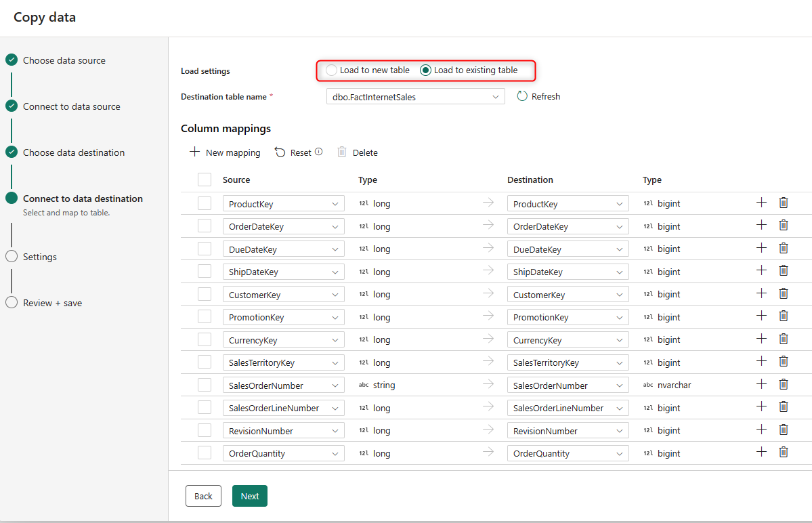Click the Next button
Screen dimensions: 812x523
coord(250,496)
